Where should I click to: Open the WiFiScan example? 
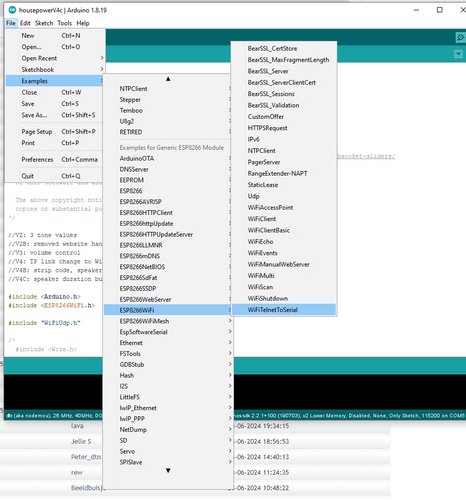[284, 287]
